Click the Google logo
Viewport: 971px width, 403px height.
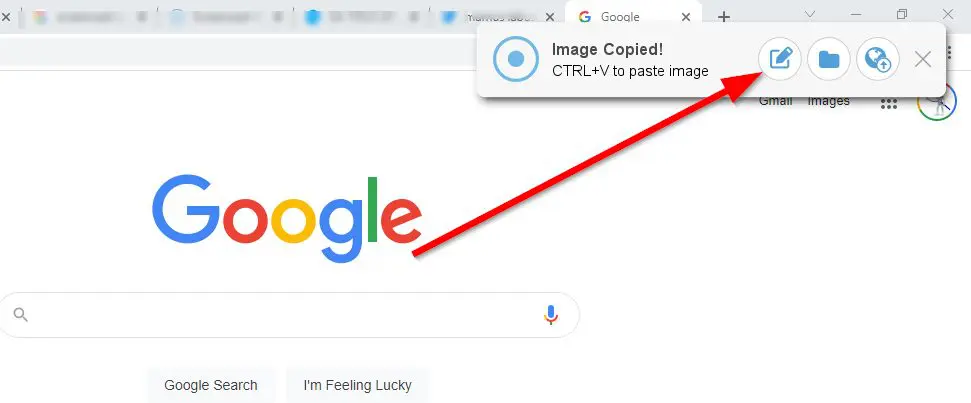point(287,218)
